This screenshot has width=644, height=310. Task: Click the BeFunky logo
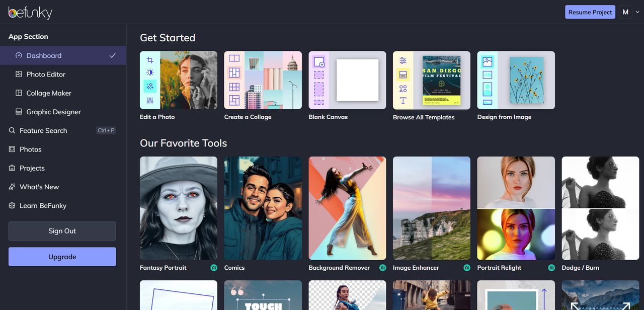pyautogui.click(x=30, y=12)
